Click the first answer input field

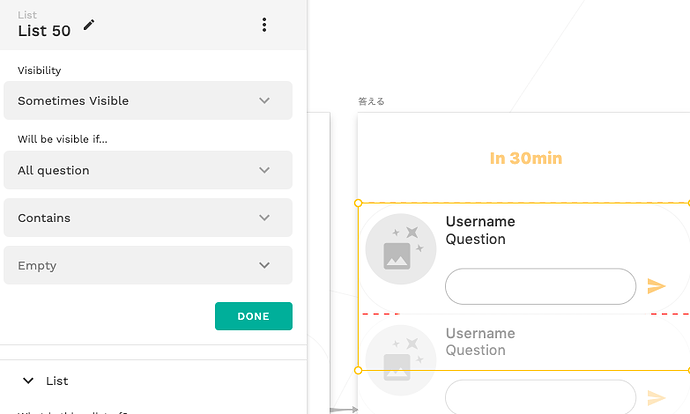coord(540,286)
